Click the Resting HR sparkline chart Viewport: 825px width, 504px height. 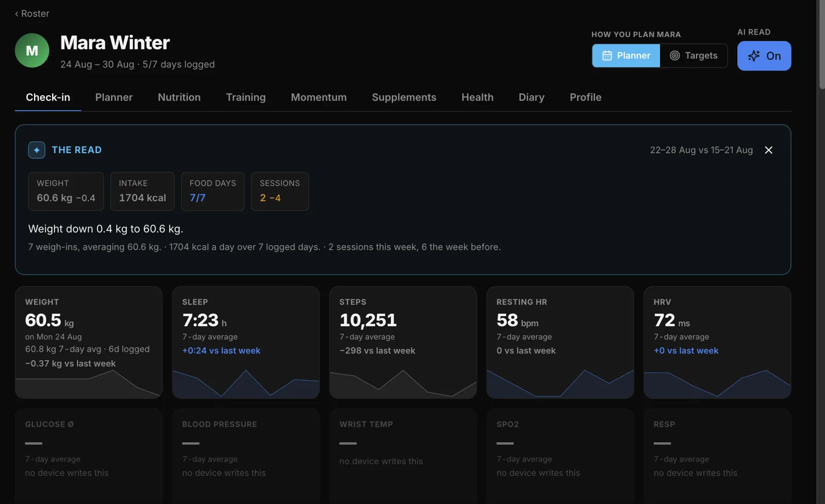560,384
